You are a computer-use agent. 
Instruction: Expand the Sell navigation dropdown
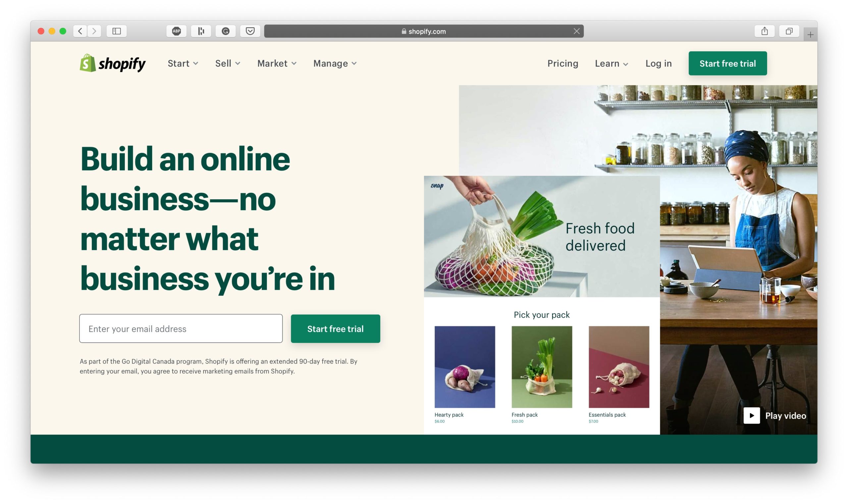(228, 63)
